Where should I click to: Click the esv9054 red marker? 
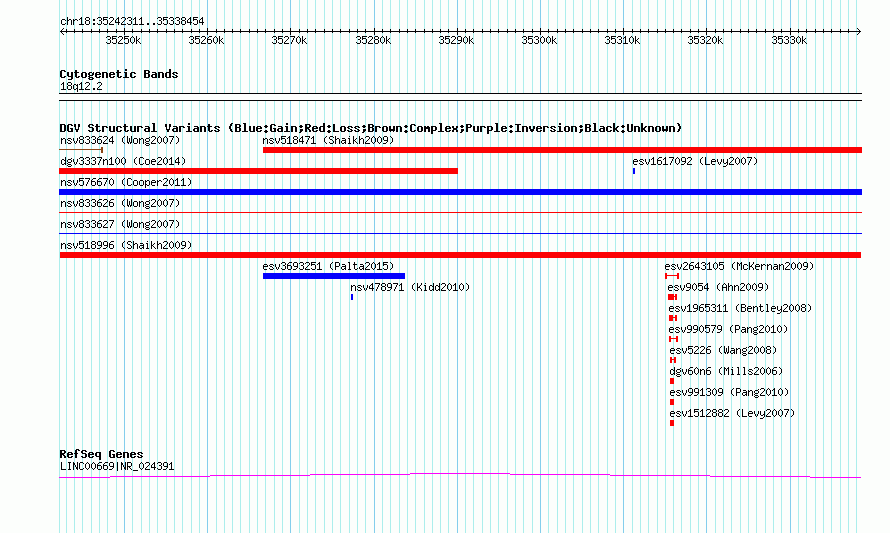pyautogui.click(x=673, y=297)
